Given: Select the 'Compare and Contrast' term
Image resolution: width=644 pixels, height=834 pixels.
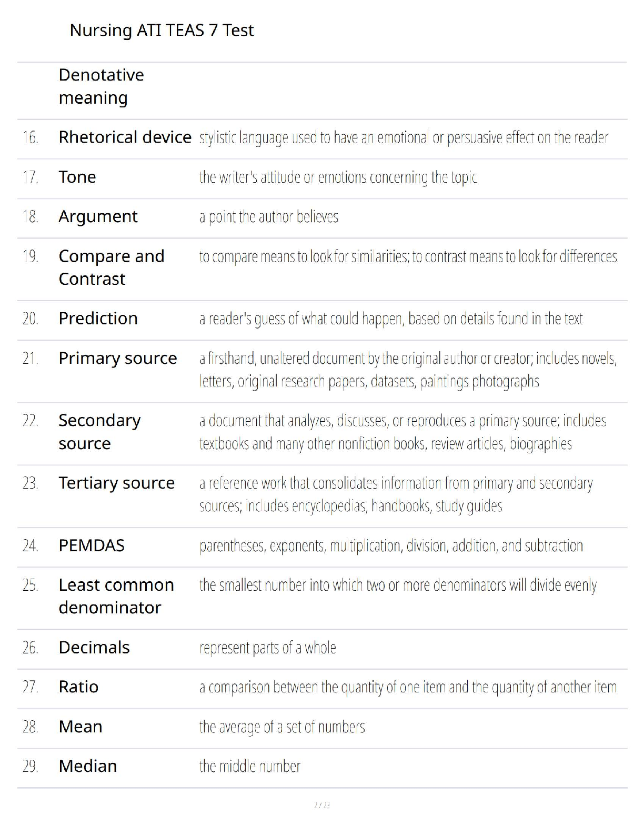Looking at the screenshot, I should pos(112,267).
